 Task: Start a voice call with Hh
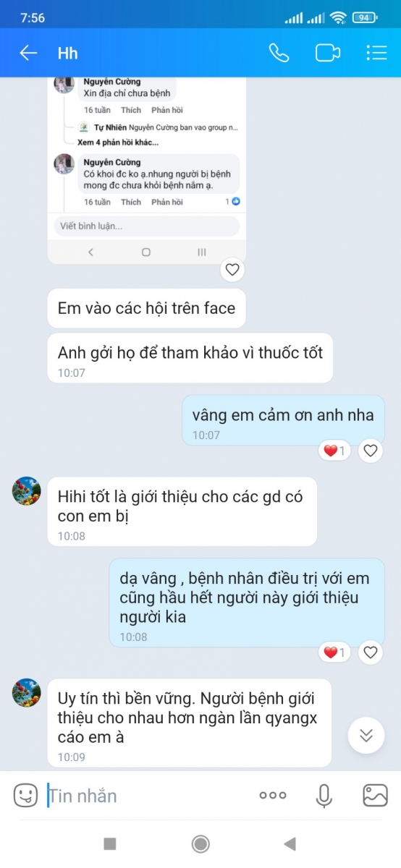click(x=279, y=53)
